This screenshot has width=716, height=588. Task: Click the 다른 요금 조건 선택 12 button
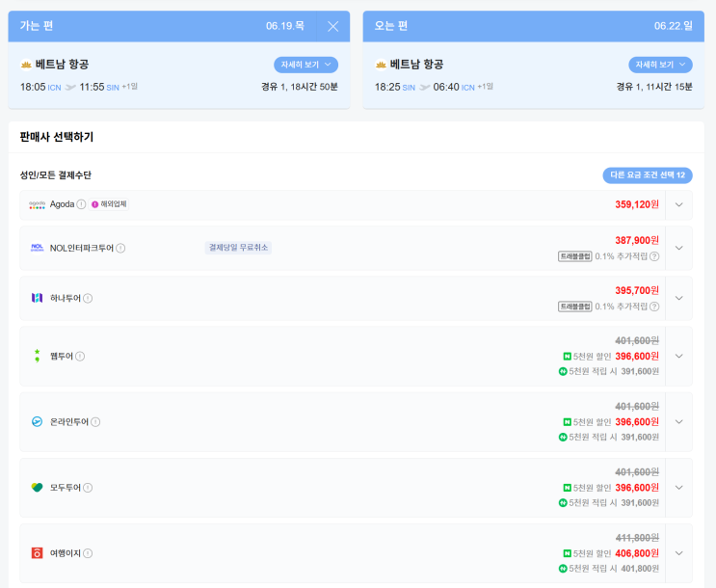coord(648,175)
